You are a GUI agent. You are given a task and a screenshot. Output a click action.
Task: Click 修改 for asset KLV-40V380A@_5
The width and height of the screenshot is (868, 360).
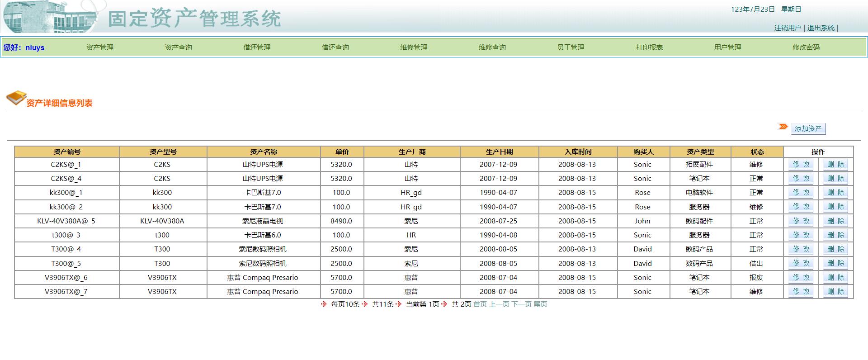point(801,221)
